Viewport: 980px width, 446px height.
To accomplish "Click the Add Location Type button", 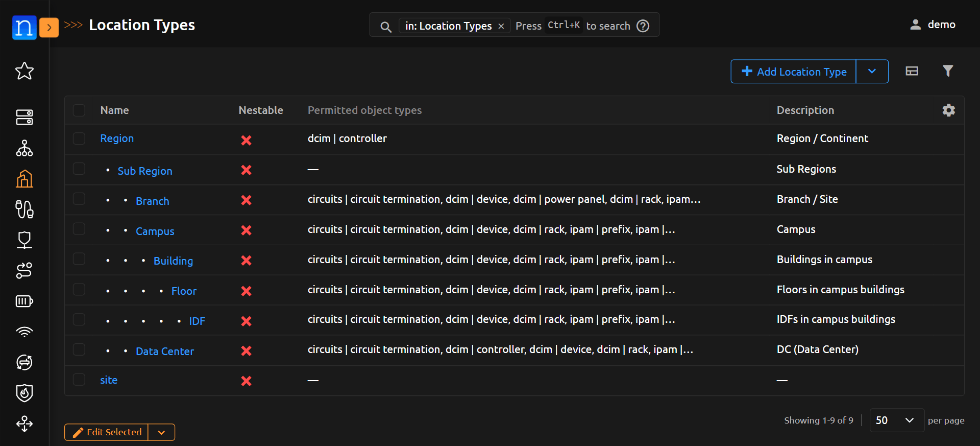I will click(794, 72).
